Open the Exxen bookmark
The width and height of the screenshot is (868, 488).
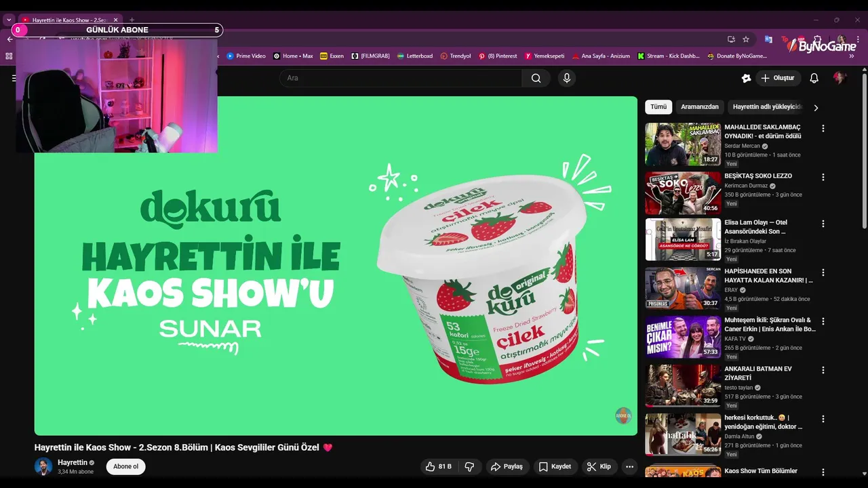click(332, 56)
